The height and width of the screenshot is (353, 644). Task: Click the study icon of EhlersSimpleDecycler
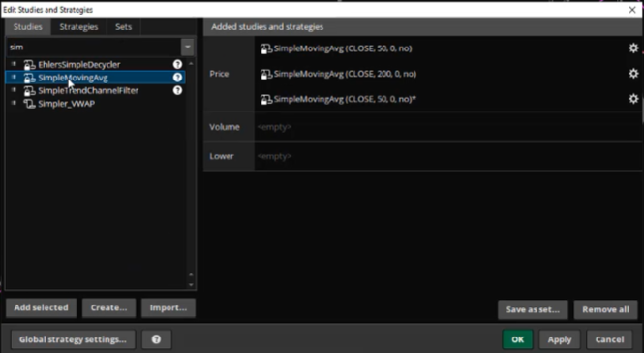(x=29, y=65)
